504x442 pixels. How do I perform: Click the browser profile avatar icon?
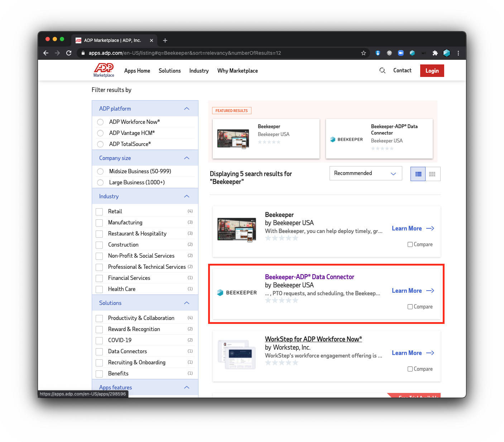(447, 53)
